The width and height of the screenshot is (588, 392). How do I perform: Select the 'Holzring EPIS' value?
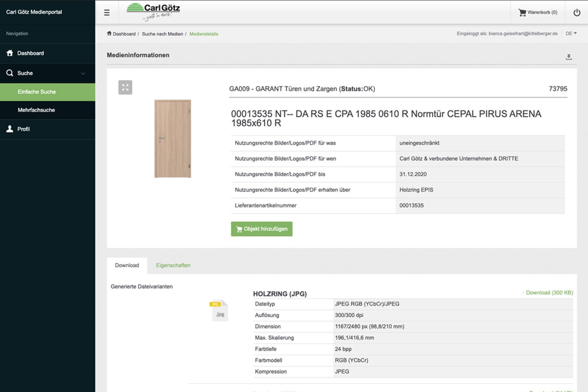416,190
